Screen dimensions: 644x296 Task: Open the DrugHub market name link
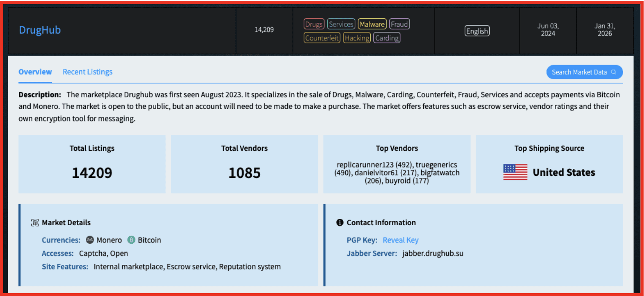(x=40, y=30)
